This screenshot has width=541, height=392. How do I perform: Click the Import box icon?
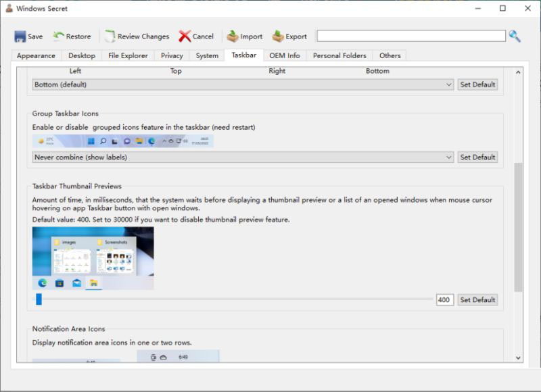pos(233,36)
